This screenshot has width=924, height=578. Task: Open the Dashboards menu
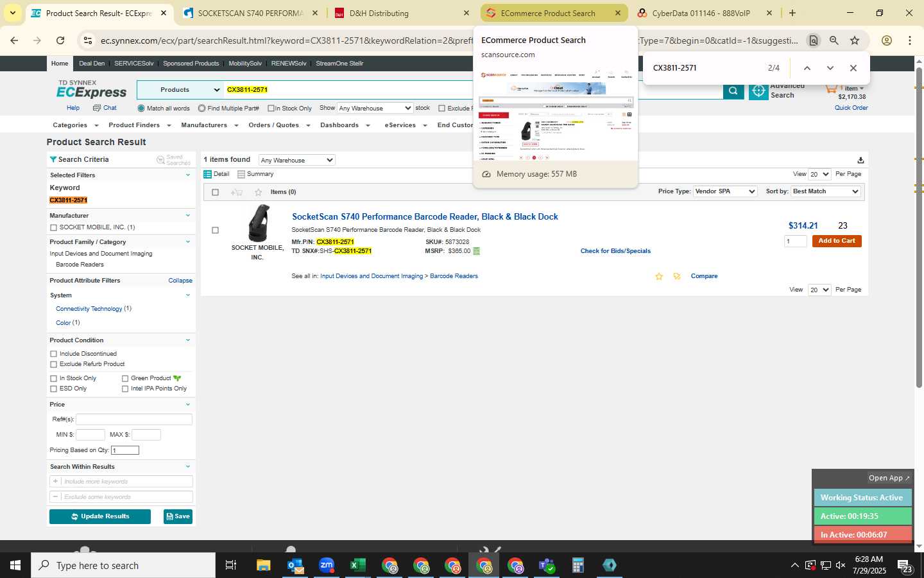coord(345,125)
